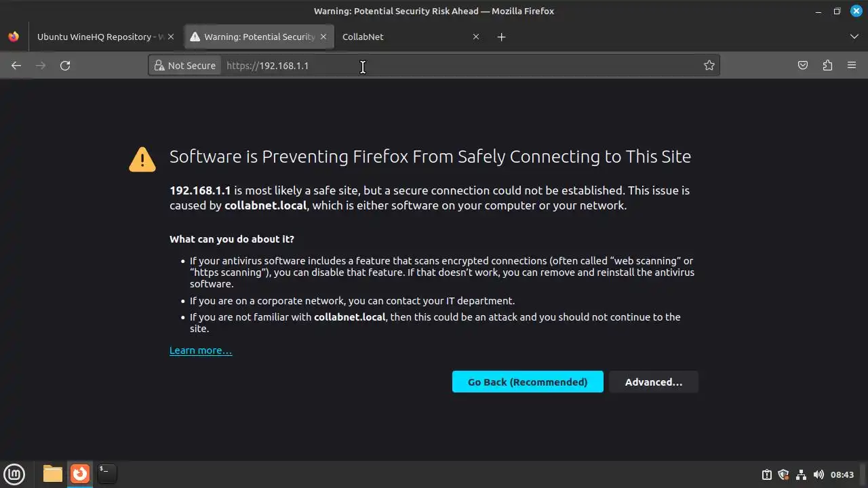
Task: Open the Save to Pocket button
Action: (803, 66)
